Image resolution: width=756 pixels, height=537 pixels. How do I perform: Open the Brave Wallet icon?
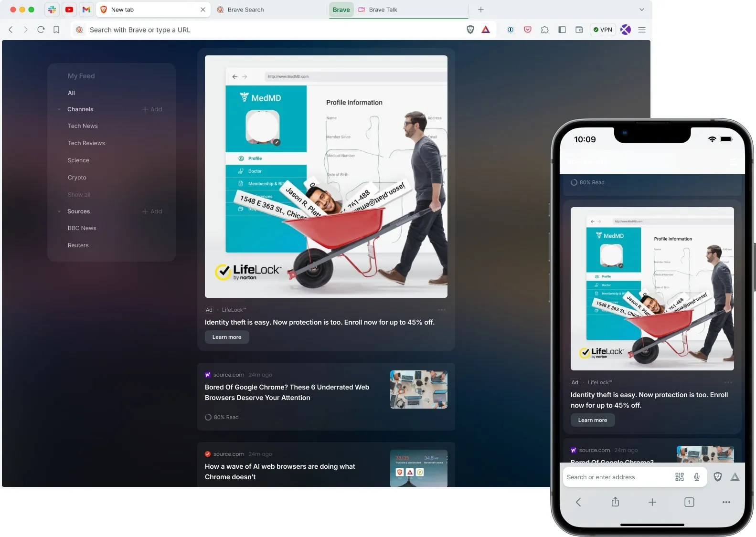[579, 30]
